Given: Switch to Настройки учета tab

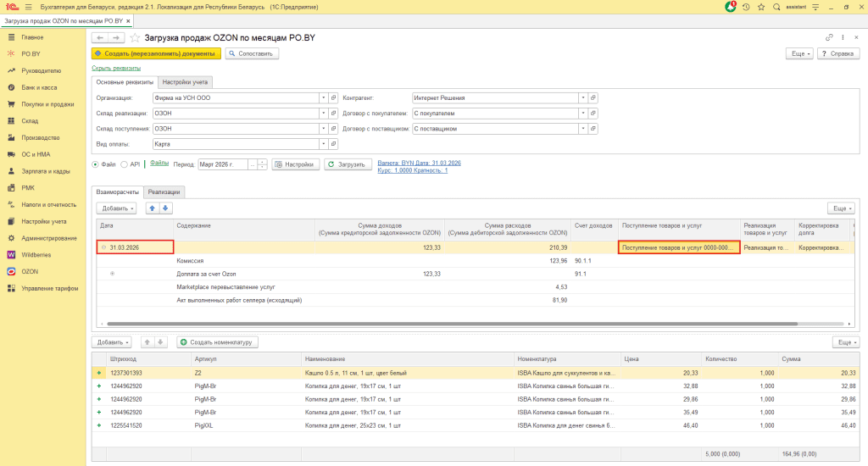Looking at the screenshot, I should click(185, 82).
